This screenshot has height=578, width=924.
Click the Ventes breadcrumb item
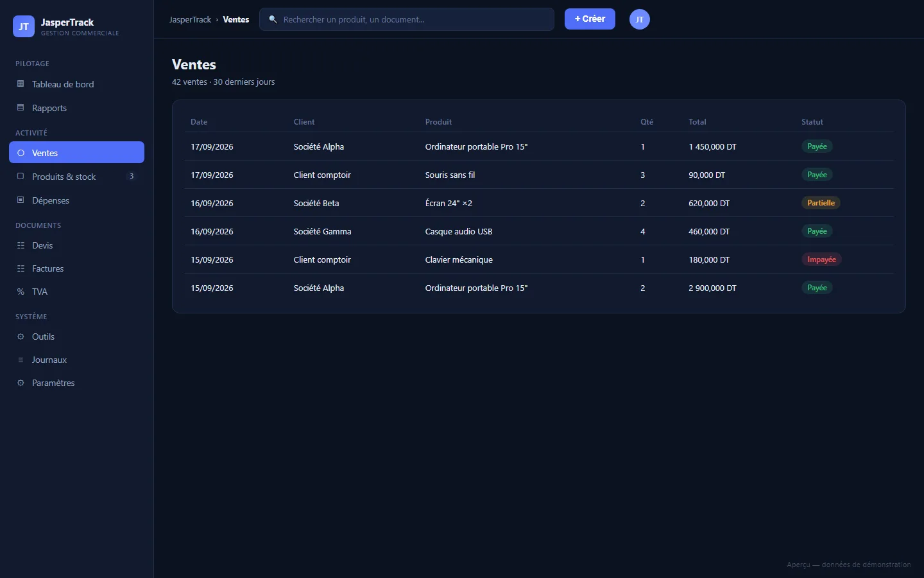coord(236,19)
